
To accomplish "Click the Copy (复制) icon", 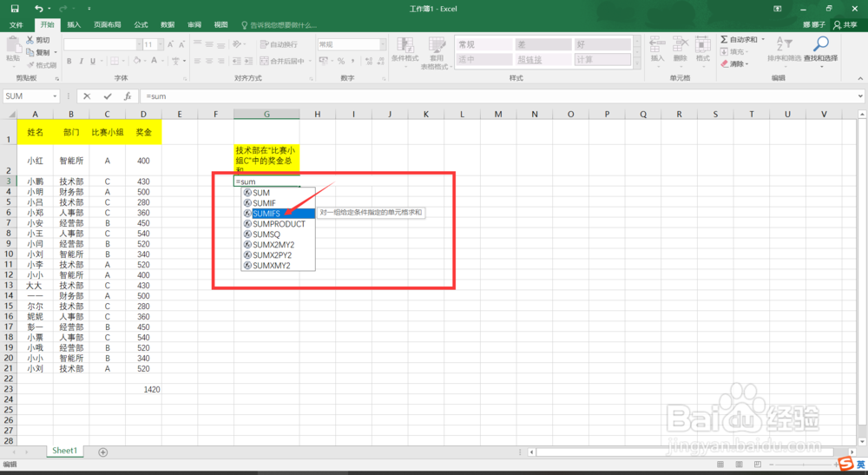I will click(x=30, y=52).
